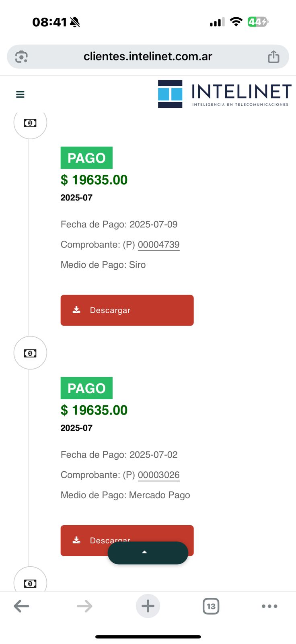Download the receipt for Mercado Pago payment
296x644 pixels.
pos(88,535)
